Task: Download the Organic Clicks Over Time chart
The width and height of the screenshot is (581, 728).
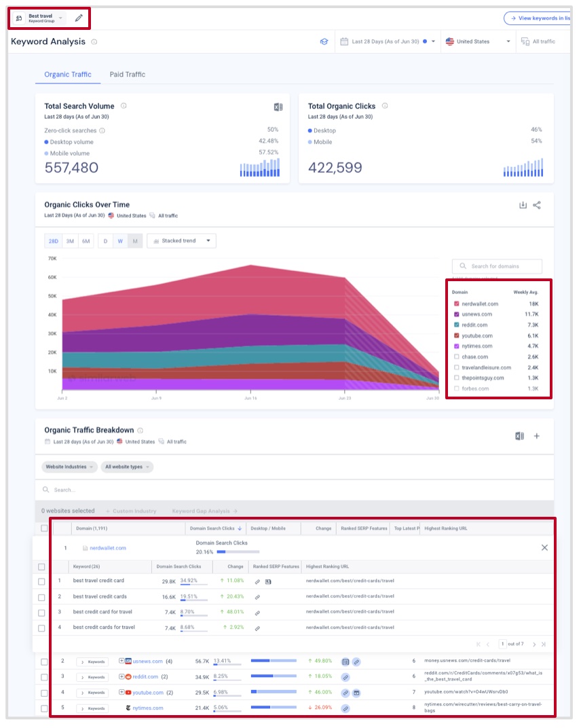Action: tap(523, 205)
